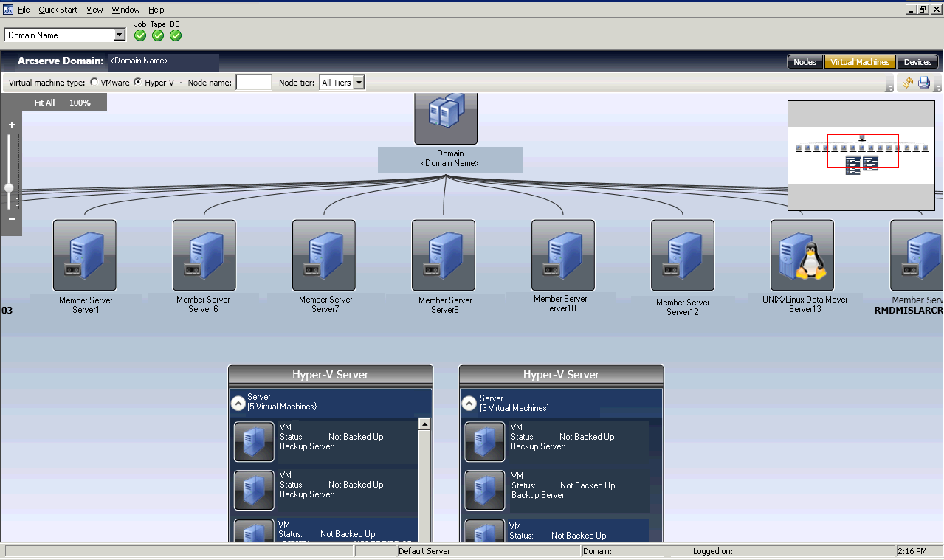
Task: Select second VM icon in left Hyper-V Server
Action: click(x=254, y=490)
